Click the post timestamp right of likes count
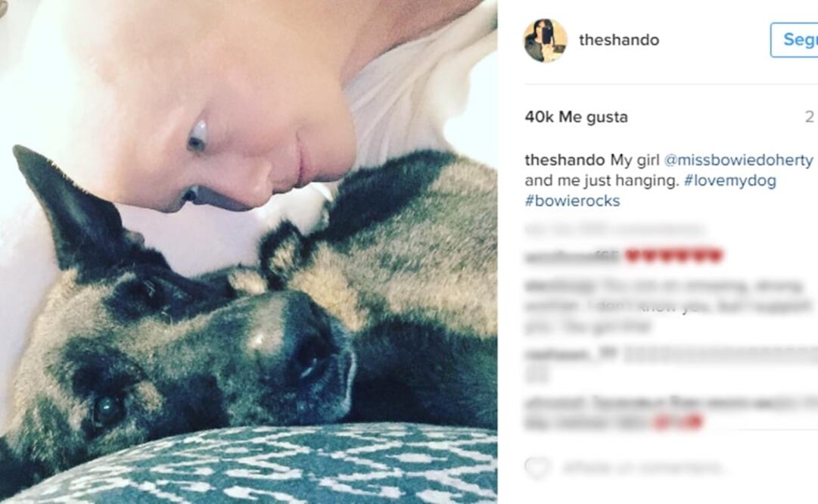Image resolution: width=818 pixels, height=504 pixels. [809, 117]
